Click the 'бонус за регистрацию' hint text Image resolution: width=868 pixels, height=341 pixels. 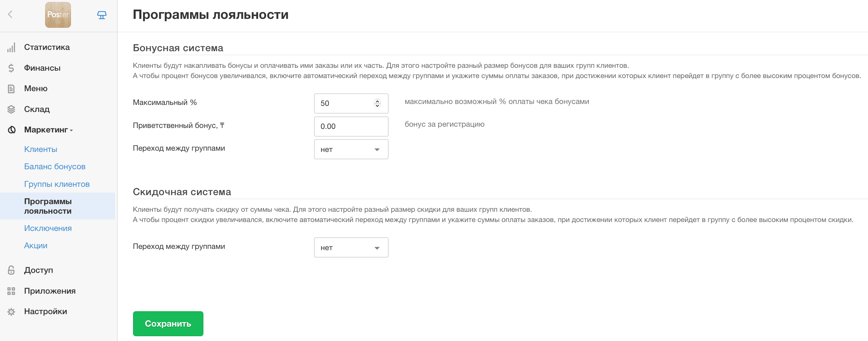pyautogui.click(x=445, y=124)
